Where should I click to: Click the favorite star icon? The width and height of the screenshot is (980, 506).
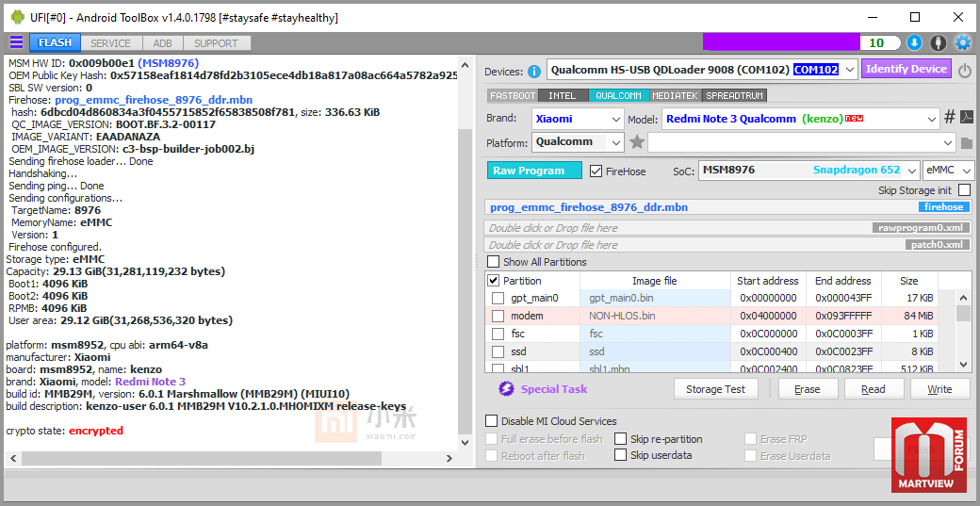pyautogui.click(x=637, y=142)
